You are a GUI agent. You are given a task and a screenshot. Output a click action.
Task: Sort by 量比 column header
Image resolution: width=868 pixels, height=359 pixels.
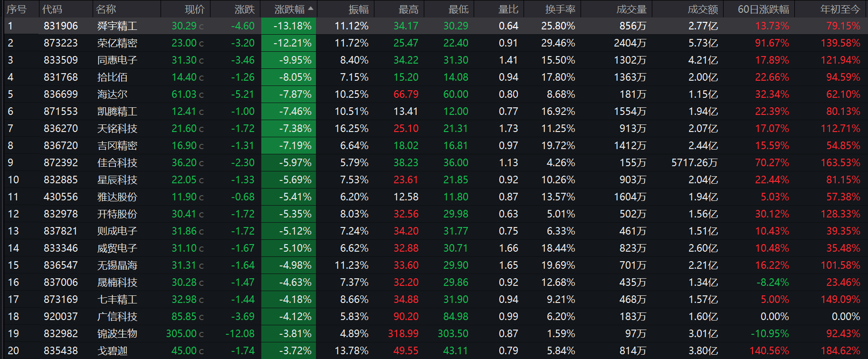pyautogui.click(x=508, y=9)
